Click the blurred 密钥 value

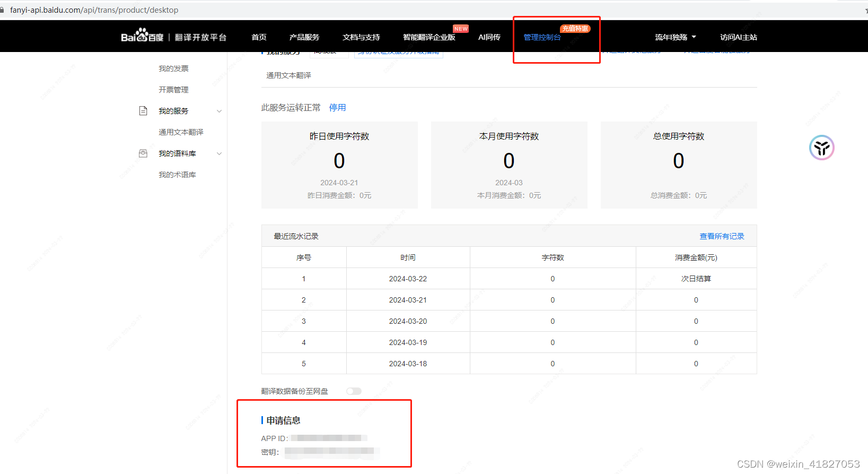point(332,452)
